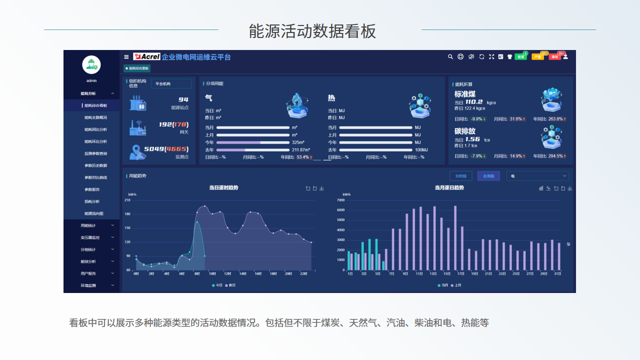Open the 平台机构 organization dropdown
Image resolution: width=640 pixels, height=360 pixels.
pos(171,84)
